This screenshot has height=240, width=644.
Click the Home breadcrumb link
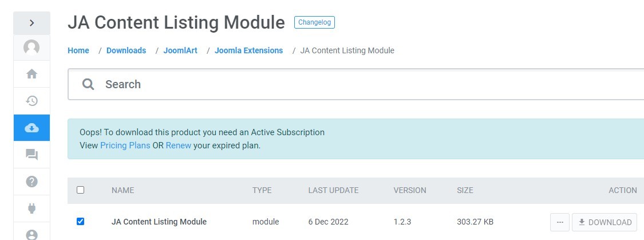tap(78, 50)
